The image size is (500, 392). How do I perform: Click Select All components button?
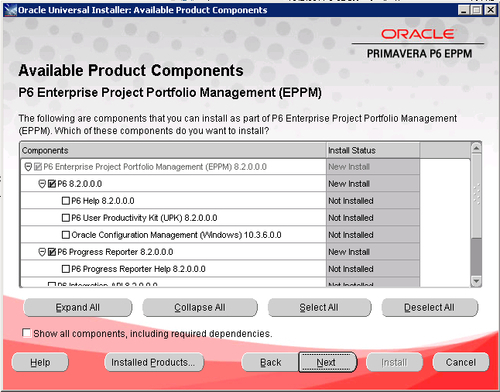coord(319,307)
